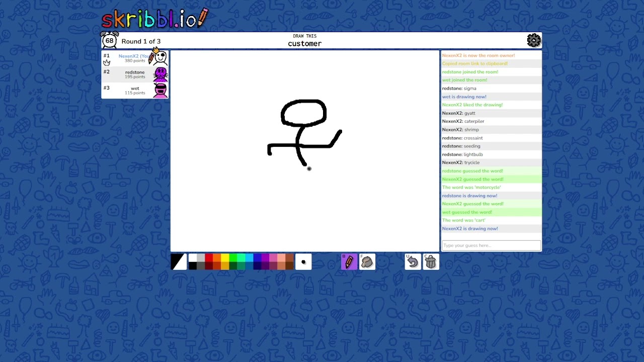Pick the light sky blue swatch
This screenshot has height=362, width=644.
249,258
